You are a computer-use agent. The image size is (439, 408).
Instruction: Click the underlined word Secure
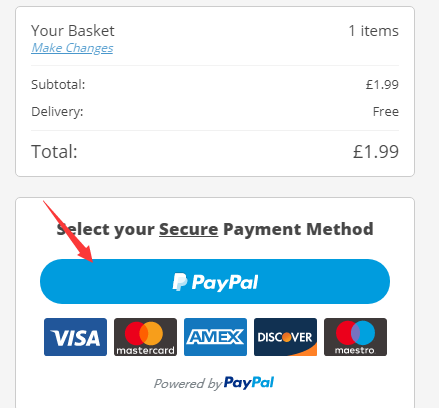[x=189, y=229]
